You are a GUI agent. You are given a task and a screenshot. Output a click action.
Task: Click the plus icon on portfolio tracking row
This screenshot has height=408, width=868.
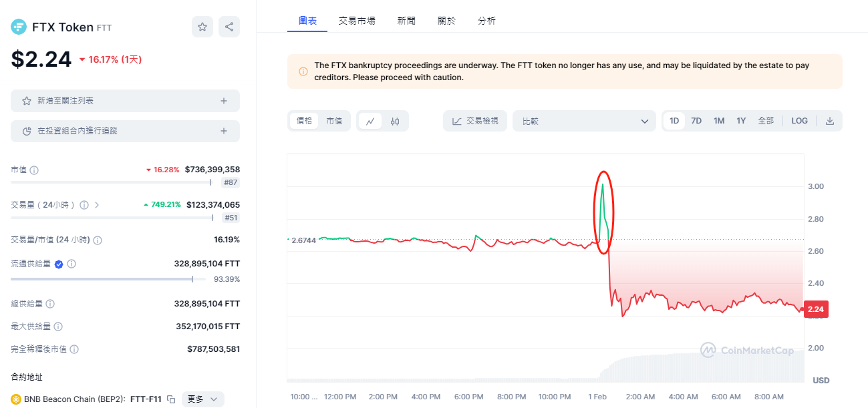click(224, 131)
